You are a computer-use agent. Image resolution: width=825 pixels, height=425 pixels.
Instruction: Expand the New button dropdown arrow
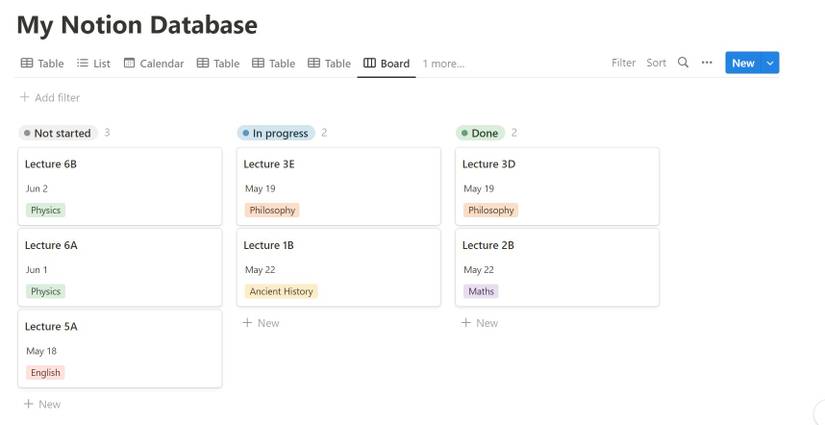770,63
